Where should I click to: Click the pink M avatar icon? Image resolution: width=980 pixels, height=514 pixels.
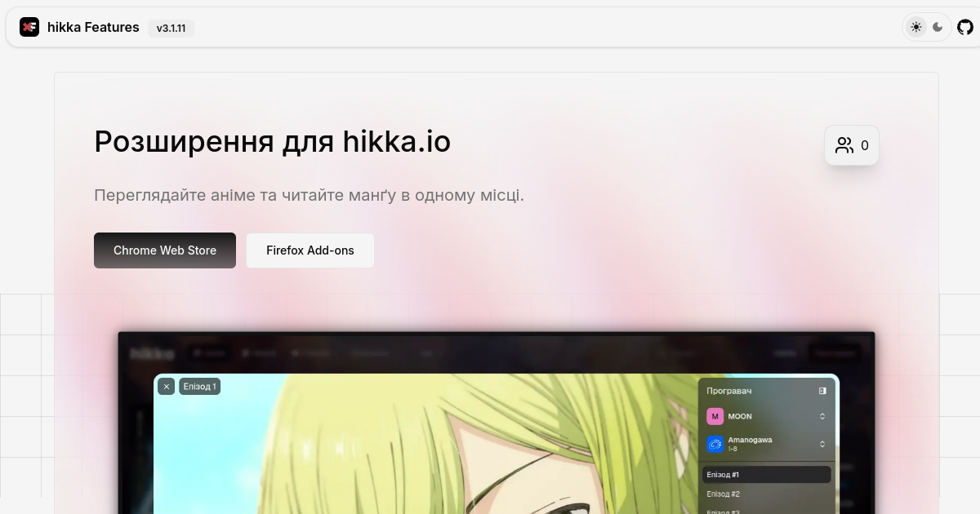(x=715, y=417)
